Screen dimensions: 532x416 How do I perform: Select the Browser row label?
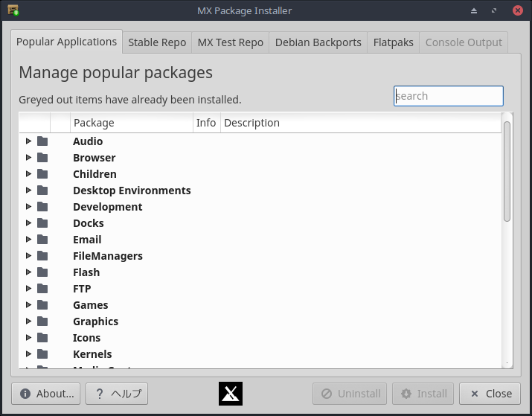pyautogui.click(x=94, y=158)
